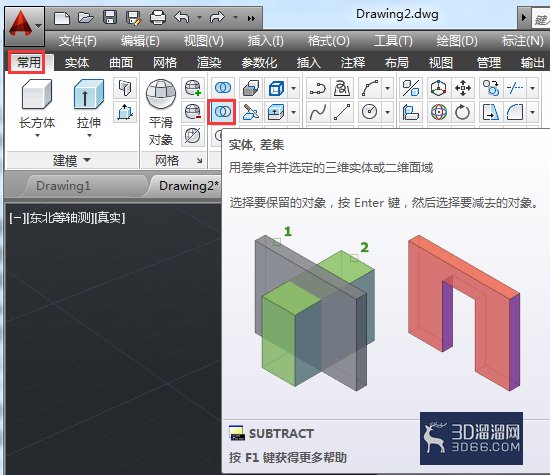
Task: Open the Redo history dropdown arrow
Action: [x=235, y=17]
